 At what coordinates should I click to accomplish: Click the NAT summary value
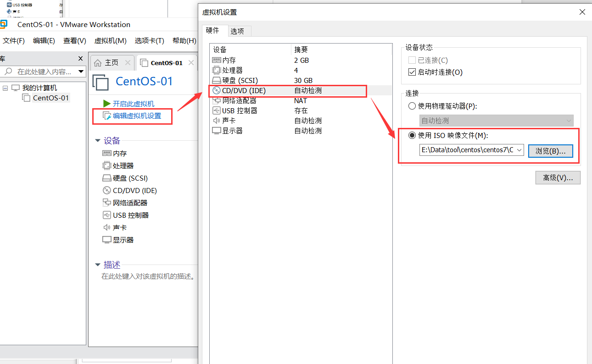(301, 101)
